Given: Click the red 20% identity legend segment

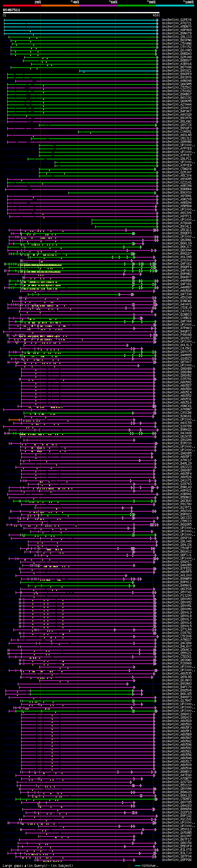Looking at the screenshot, I should point(22,6).
